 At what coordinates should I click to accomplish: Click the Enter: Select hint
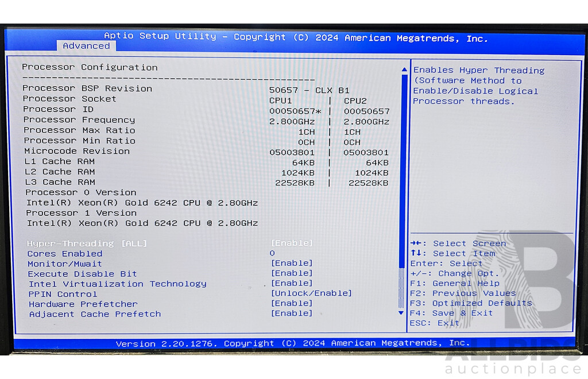click(x=446, y=264)
